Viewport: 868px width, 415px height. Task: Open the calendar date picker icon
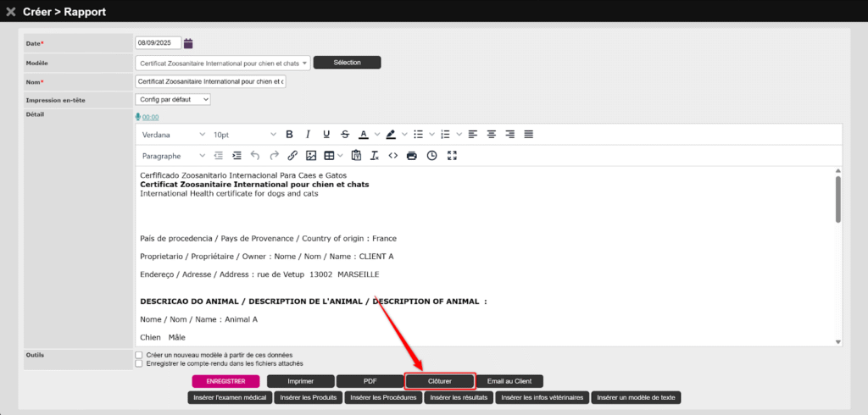(x=188, y=43)
